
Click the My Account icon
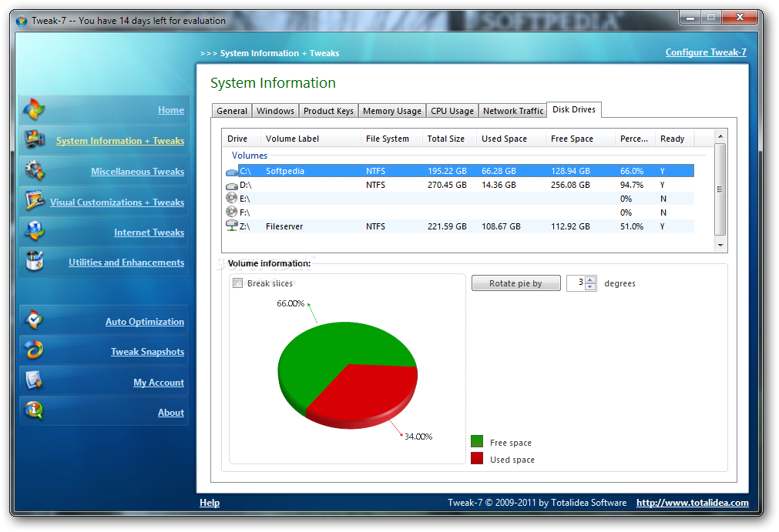[34, 380]
